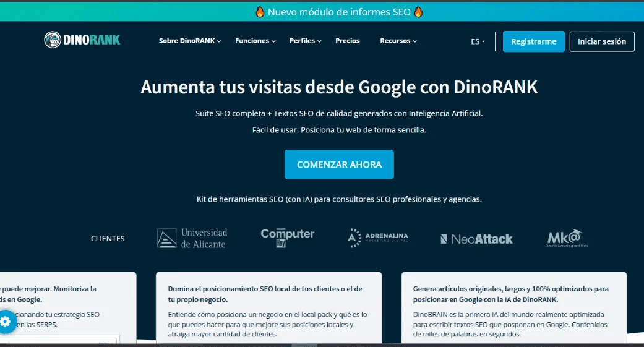
Task: Click the Iniciar sesión button
Action: (602, 41)
